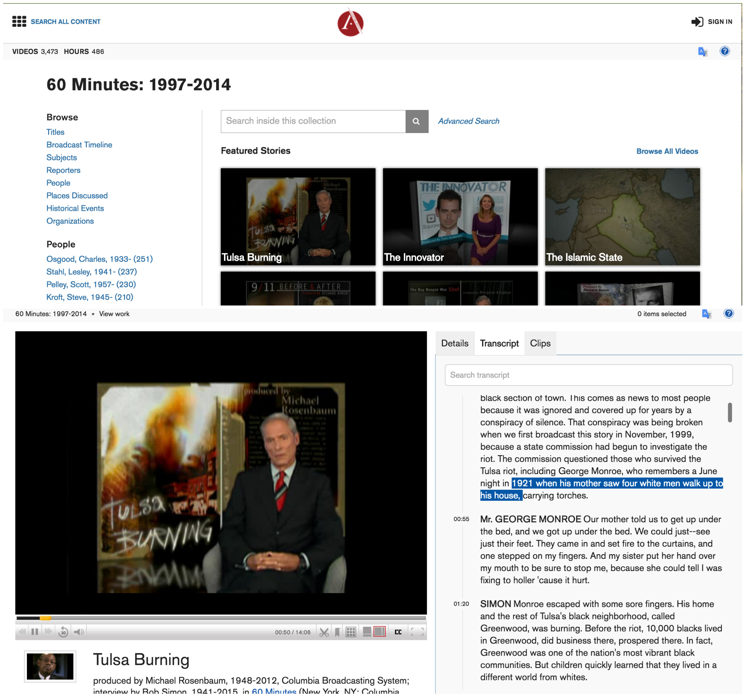Screen dimensions: 745x700
Task: Click the fast-forward button in player
Action: pyautogui.click(x=48, y=632)
